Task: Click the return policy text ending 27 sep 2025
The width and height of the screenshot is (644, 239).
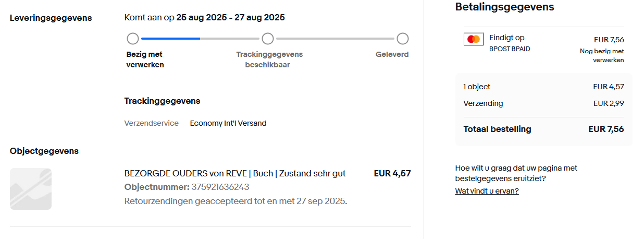Action: click(236, 201)
